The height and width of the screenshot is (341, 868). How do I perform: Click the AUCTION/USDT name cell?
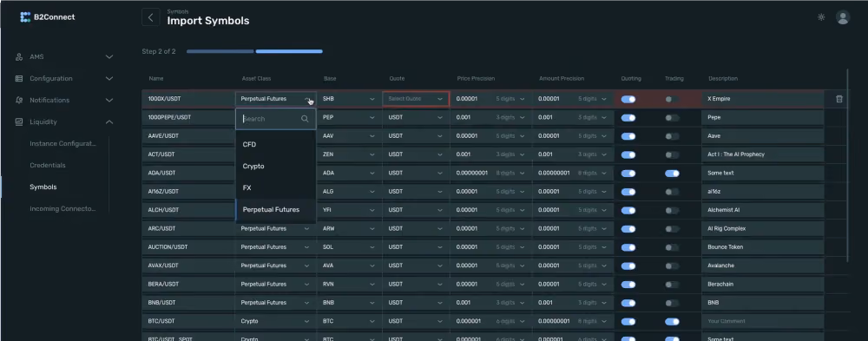[x=188, y=247]
